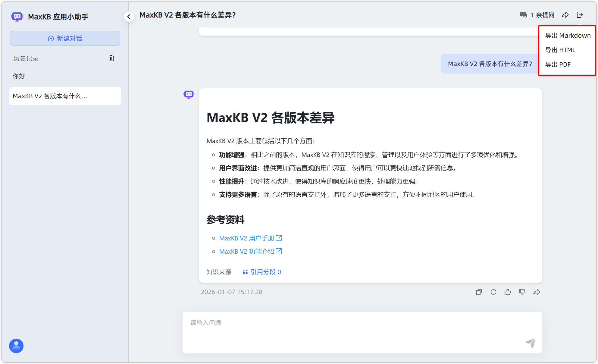The image size is (598, 364).
Task: Click the thumbs up icon
Action: pyautogui.click(x=508, y=292)
